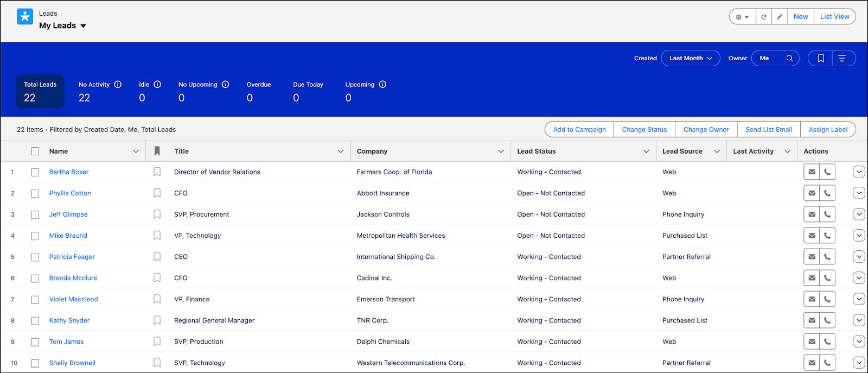This screenshot has width=868, height=373.
Task: Open the Created Last Month dropdown
Action: [x=691, y=58]
